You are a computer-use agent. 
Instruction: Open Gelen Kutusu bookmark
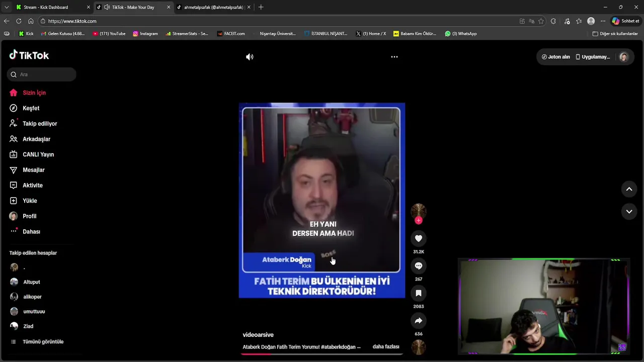[62, 34]
